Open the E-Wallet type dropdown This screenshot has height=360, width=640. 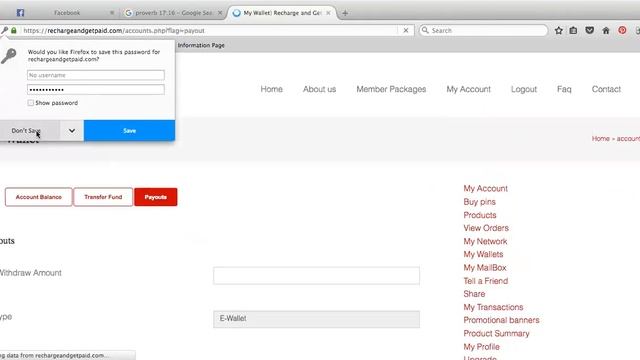(x=316, y=319)
